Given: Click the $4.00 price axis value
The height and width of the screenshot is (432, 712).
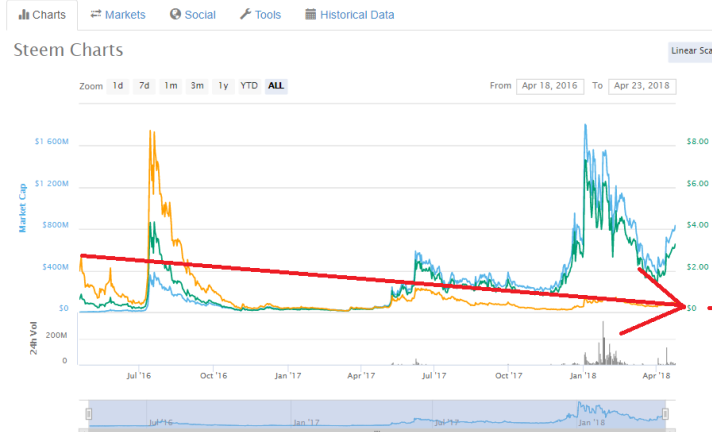Looking at the screenshot, I should pyautogui.click(x=697, y=225).
